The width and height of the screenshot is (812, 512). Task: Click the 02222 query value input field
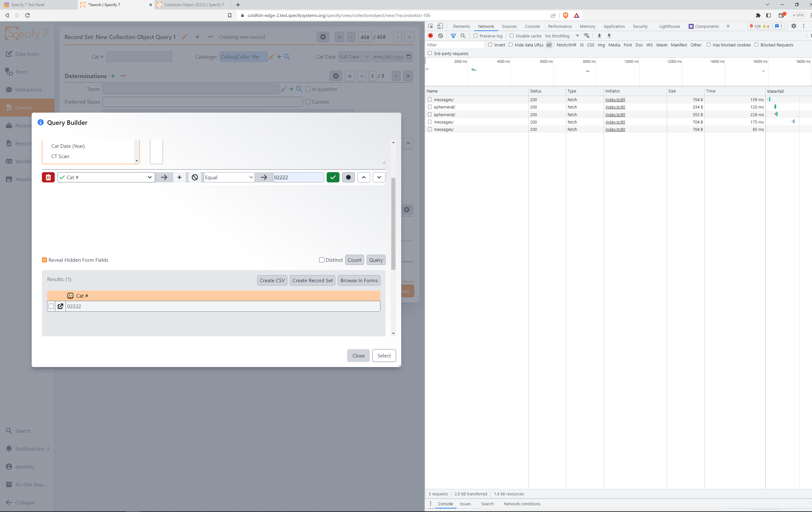point(298,177)
